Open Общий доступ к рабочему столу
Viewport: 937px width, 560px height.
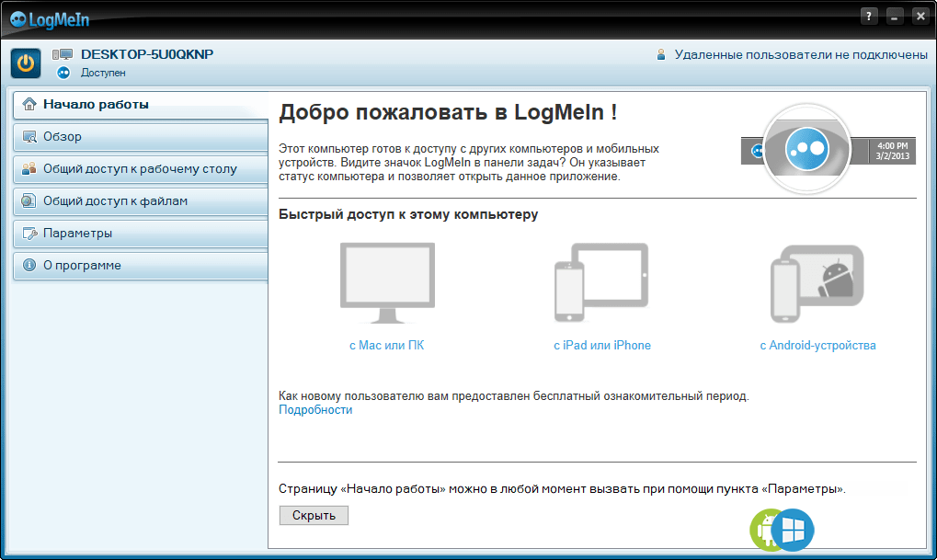pos(141,168)
